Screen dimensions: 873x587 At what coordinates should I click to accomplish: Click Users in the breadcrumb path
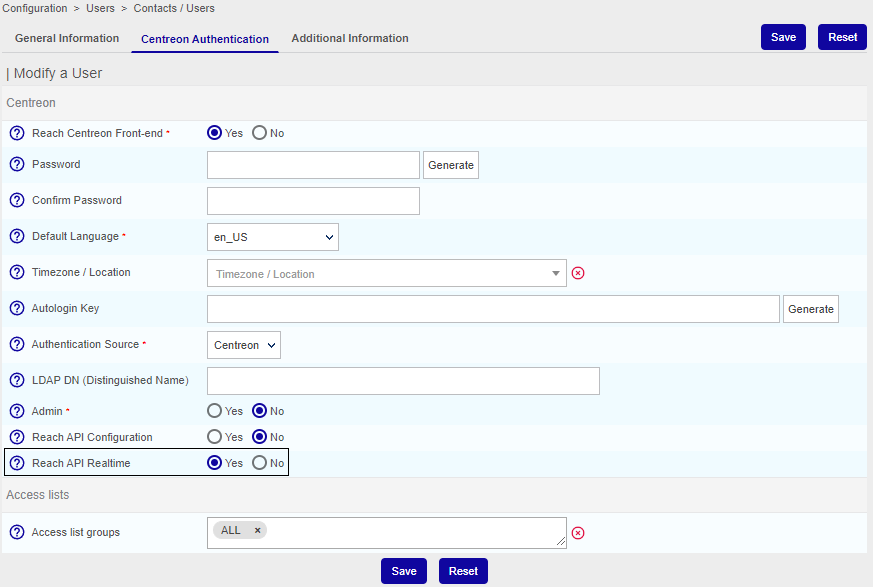coord(100,8)
